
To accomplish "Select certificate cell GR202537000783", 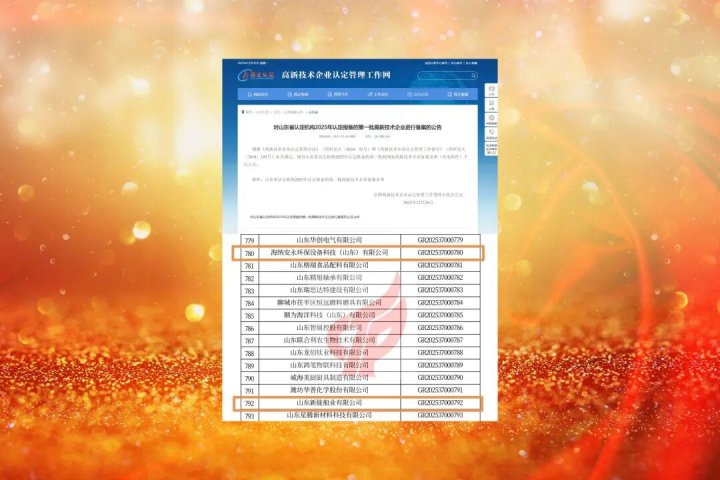I will (440, 290).
